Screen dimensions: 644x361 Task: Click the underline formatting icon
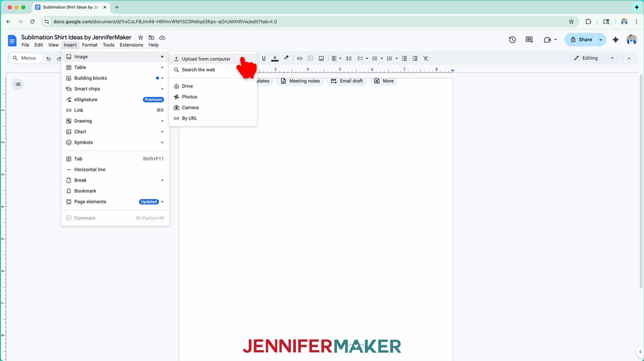coord(263,59)
